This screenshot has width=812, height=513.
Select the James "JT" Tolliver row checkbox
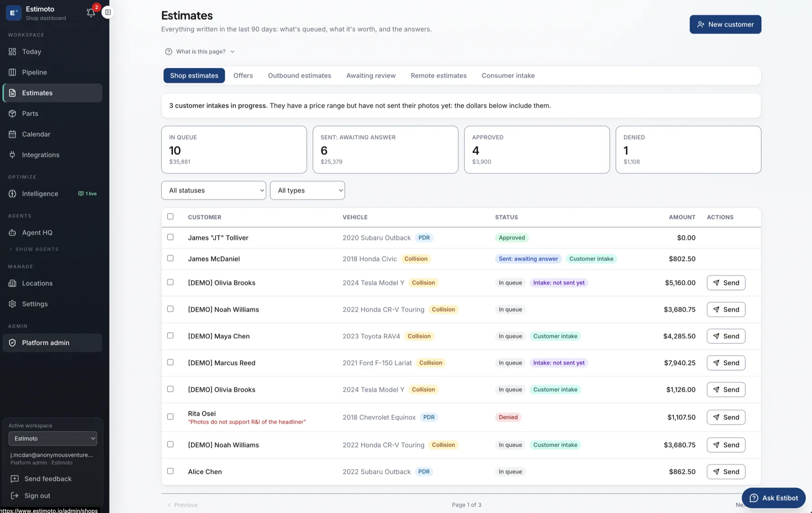(171, 237)
